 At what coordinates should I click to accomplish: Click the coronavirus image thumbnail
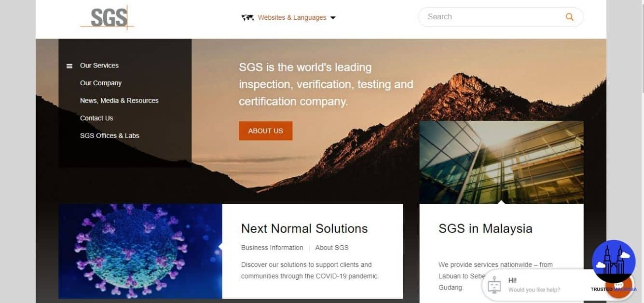140,251
